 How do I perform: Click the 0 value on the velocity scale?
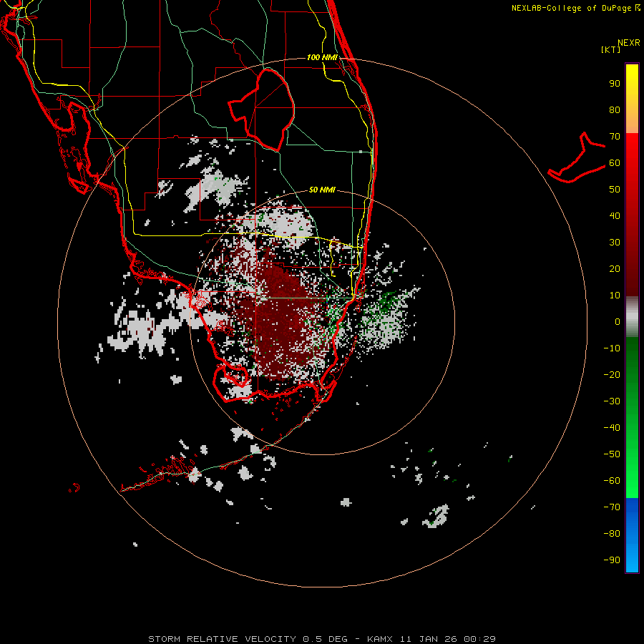pos(618,322)
